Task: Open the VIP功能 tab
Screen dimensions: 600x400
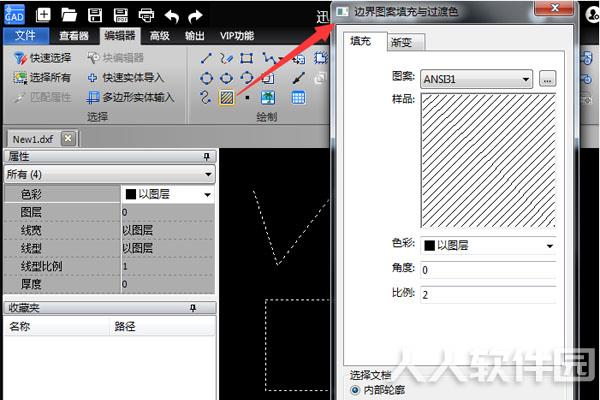Action: pos(237,36)
